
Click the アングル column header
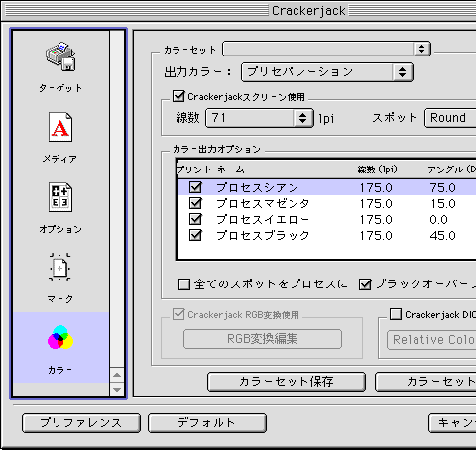(451, 169)
